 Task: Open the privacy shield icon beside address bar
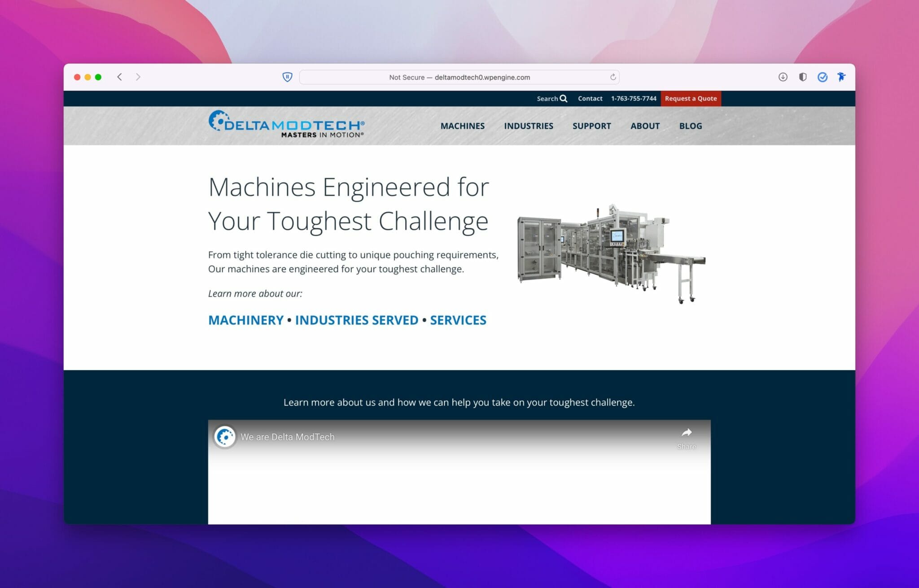point(287,77)
